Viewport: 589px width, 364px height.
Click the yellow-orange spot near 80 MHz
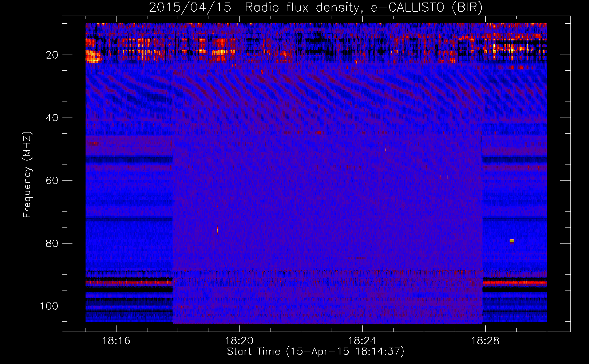(x=511, y=241)
